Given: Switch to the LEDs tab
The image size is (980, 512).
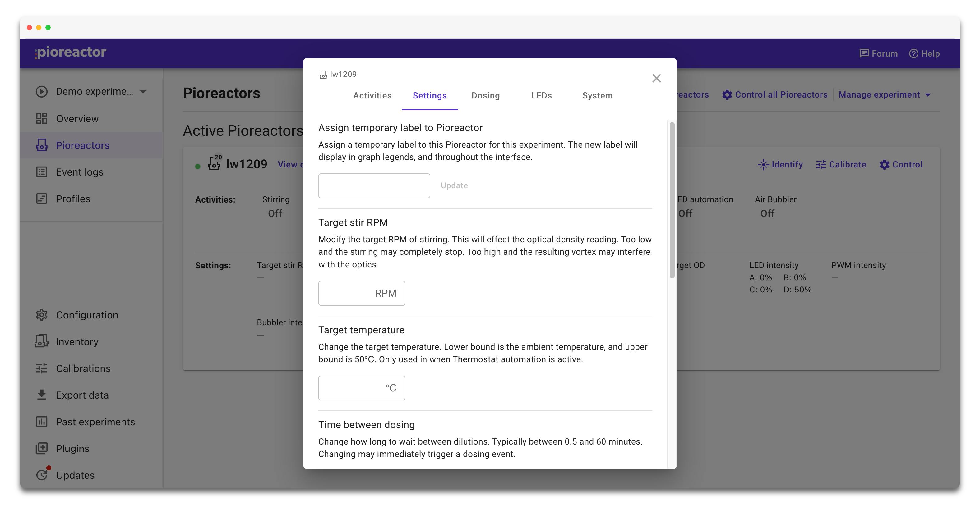Looking at the screenshot, I should (x=541, y=96).
